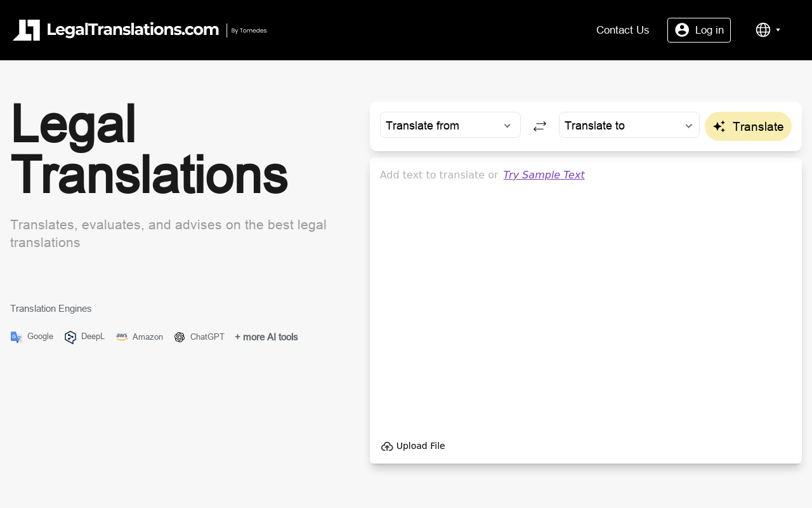
Task: Click the Amazon AWS engine icon
Action: [122, 337]
